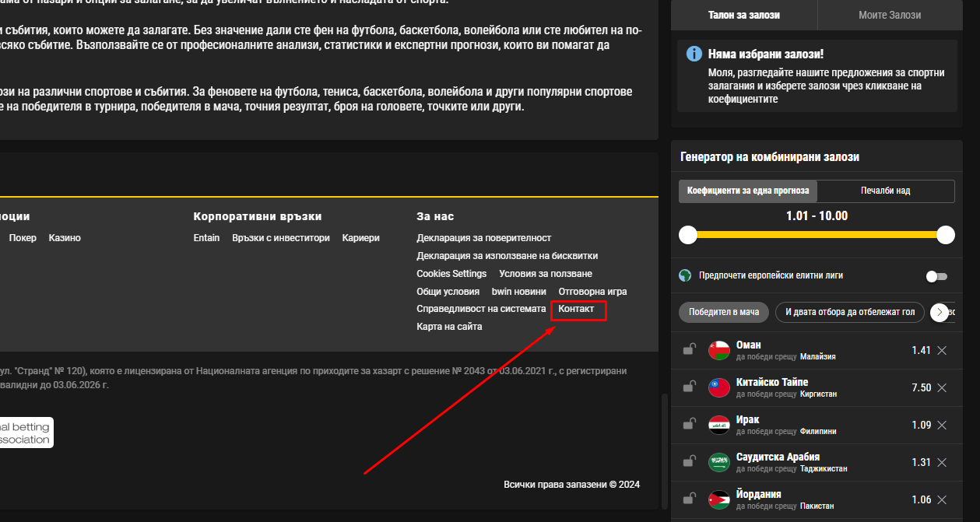Lock the Китайско Тайпе selection padlock
Viewport: 980px width, 522px height.
point(689,387)
